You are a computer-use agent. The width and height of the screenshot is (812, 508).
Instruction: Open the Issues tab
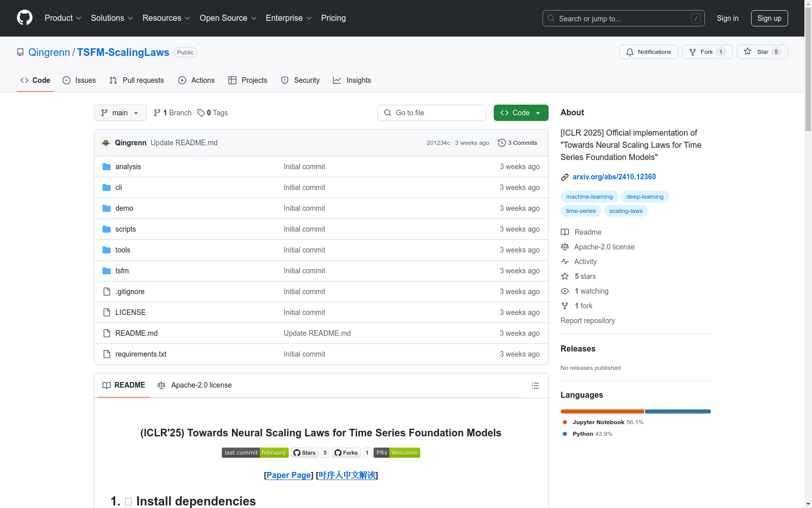(x=79, y=80)
